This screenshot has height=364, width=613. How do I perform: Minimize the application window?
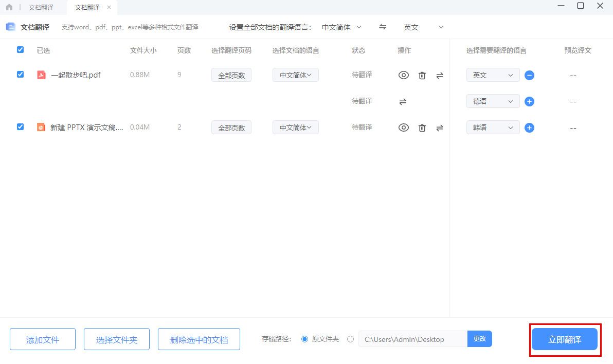[561, 6]
